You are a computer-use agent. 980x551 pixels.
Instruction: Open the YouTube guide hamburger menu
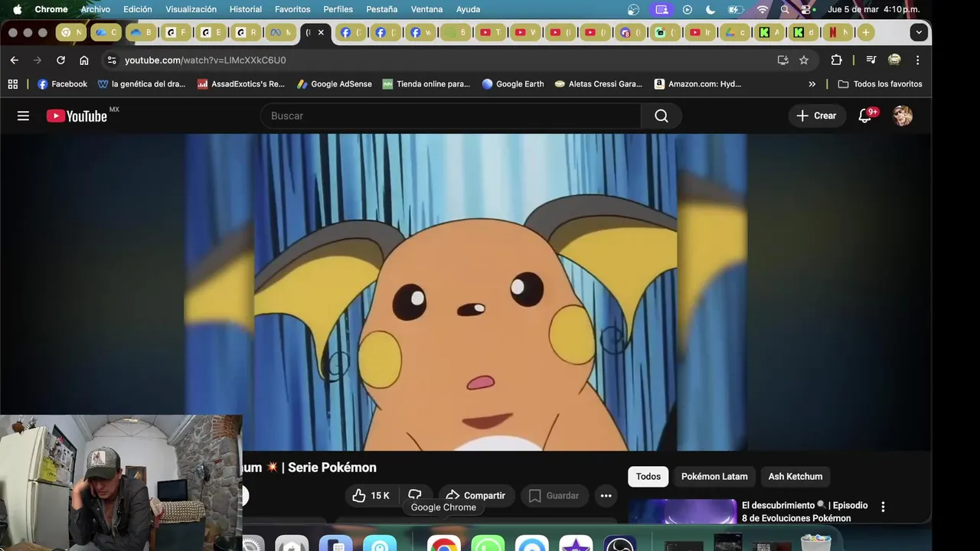23,116
